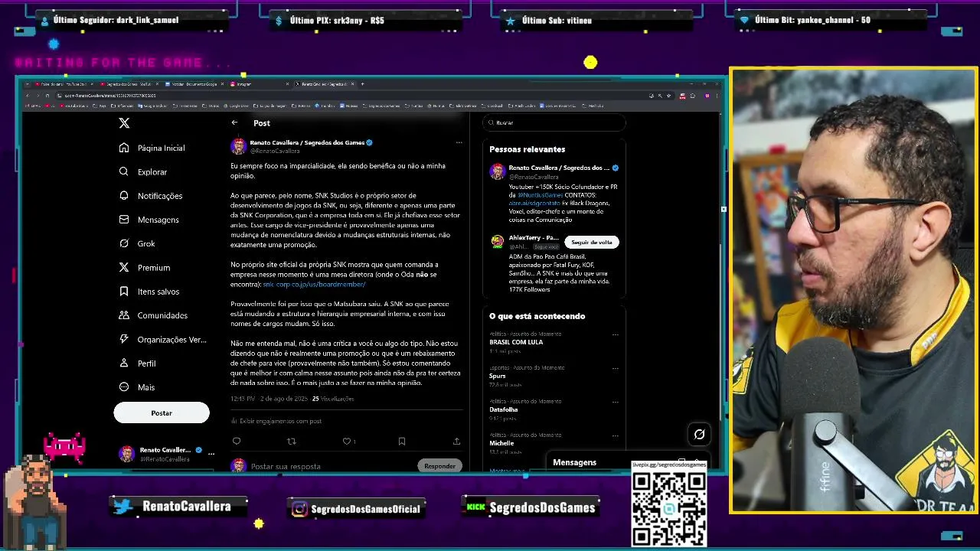The image size is (980, 551).
Task: Switch to the Instagram browser tab
Action: pyautogui.click(x=258, y=83)
